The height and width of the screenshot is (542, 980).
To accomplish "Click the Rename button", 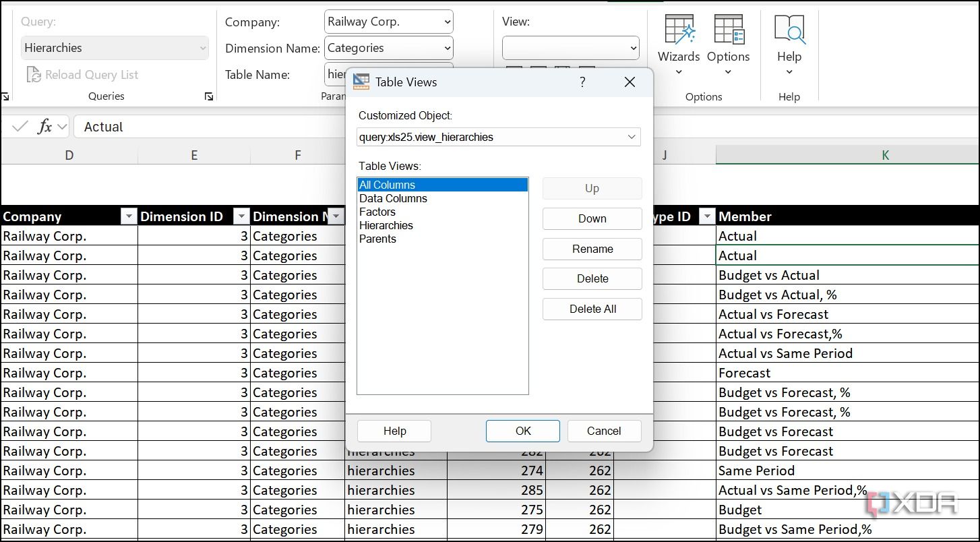I will pos(592,249).
